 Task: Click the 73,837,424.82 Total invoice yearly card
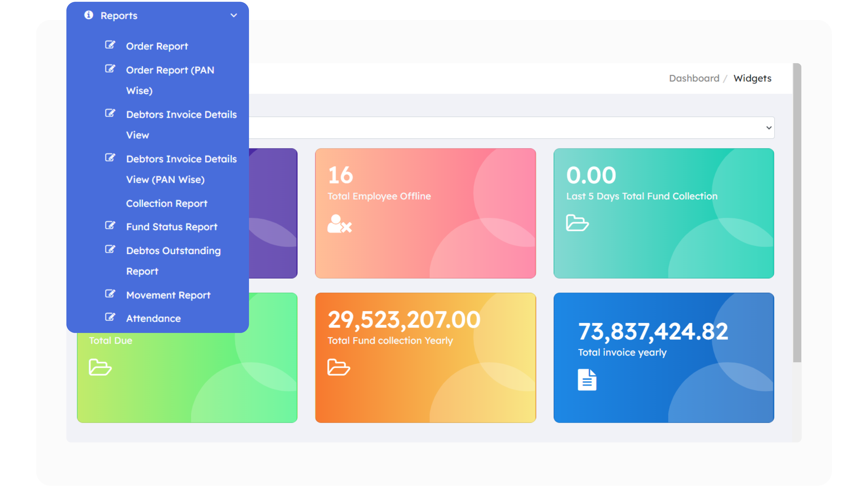tap(664, 357)
